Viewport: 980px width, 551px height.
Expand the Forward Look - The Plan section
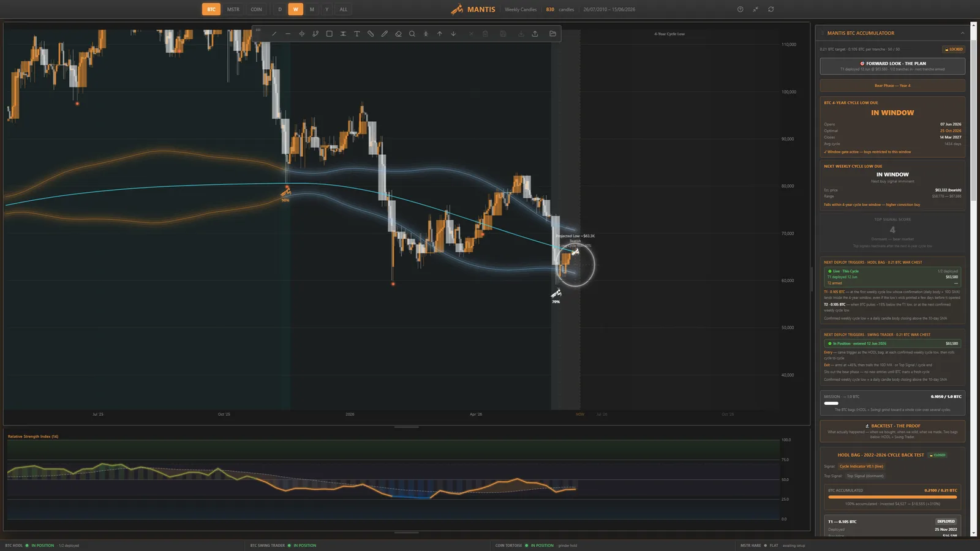[x=892, y=66]
